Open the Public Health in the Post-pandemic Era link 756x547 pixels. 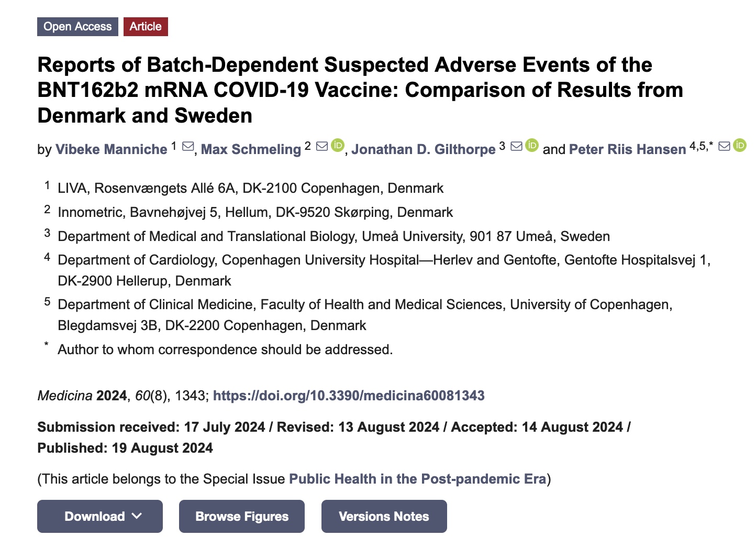coord(417,479)
